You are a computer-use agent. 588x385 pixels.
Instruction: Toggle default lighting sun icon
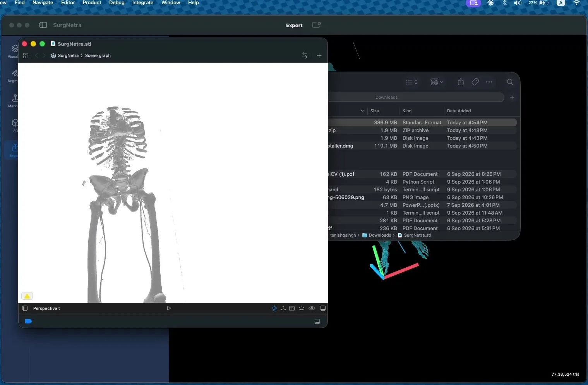274,308
